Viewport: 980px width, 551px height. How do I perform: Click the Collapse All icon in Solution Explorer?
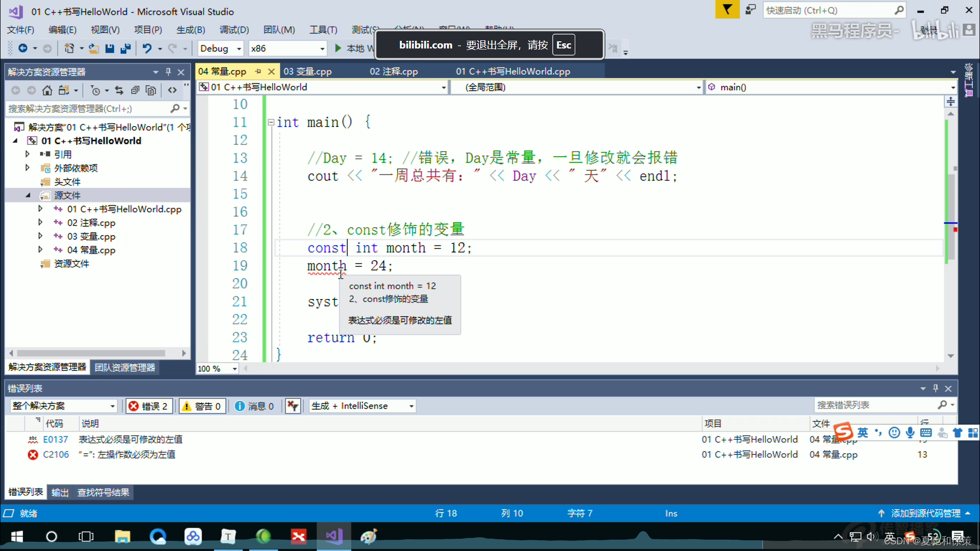coord(135,90)
